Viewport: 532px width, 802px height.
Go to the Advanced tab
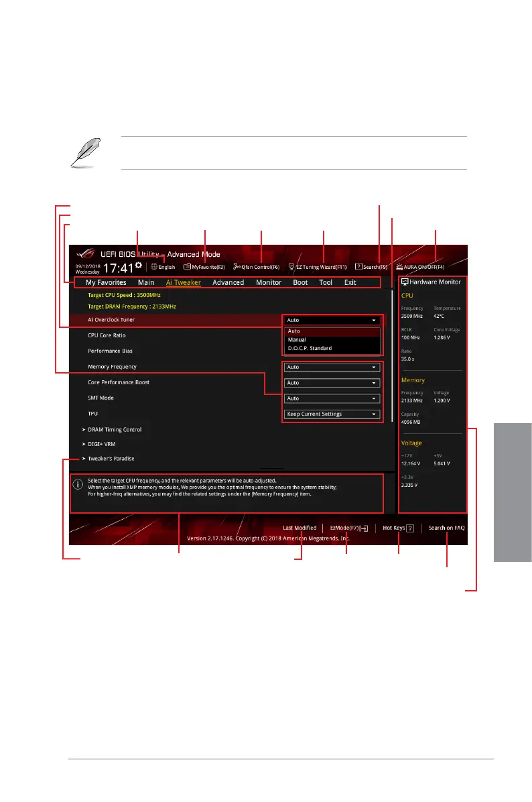(228, 282)
